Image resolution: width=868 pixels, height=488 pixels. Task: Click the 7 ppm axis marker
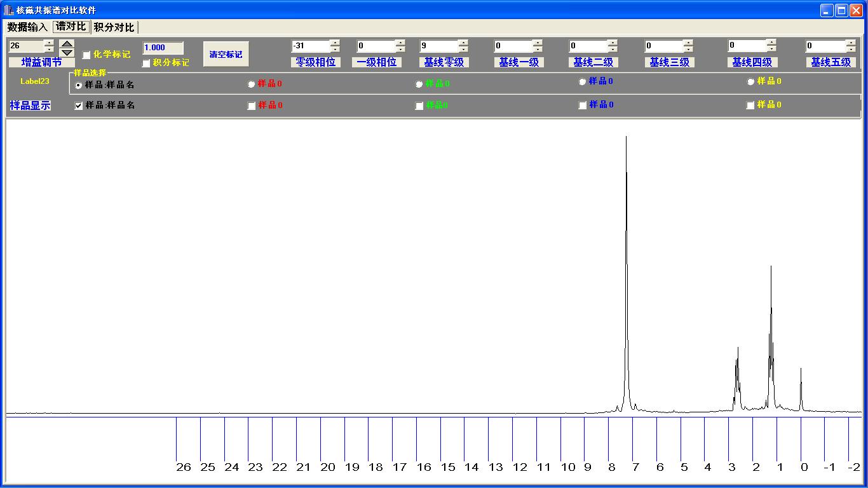[635, 467]
